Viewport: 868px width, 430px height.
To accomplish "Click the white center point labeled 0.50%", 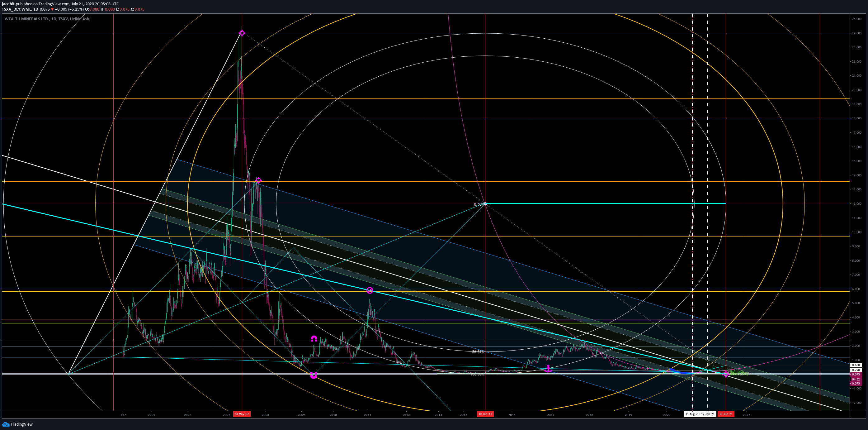I will pyautogui.click(x=485, y=204).
